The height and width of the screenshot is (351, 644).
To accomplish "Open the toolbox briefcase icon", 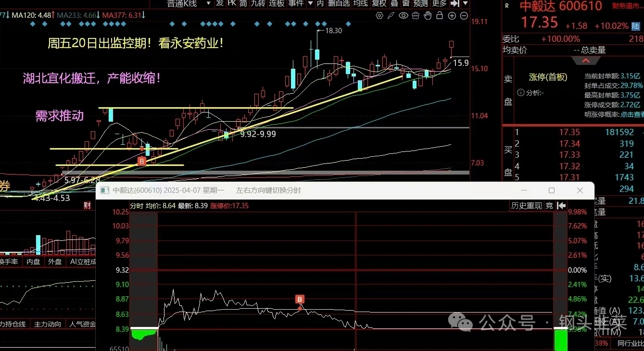I will [x=416, y=15].
